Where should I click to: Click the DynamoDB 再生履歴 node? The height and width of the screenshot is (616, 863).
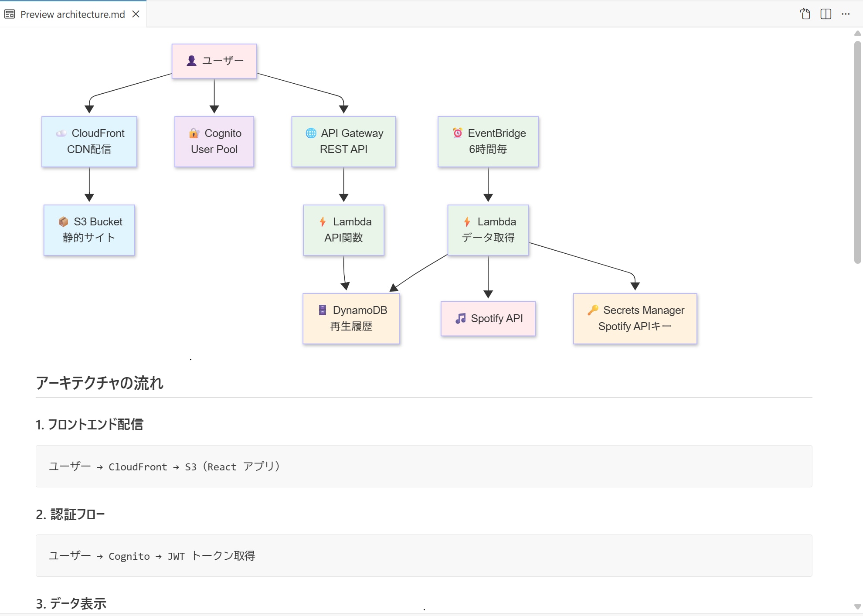click(351, 318)
